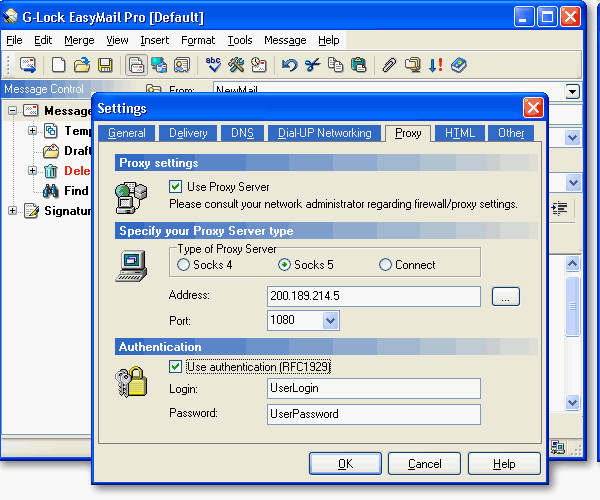Click scroll up arrow in main window
The image size is (600, 500).
coord(572,264)
